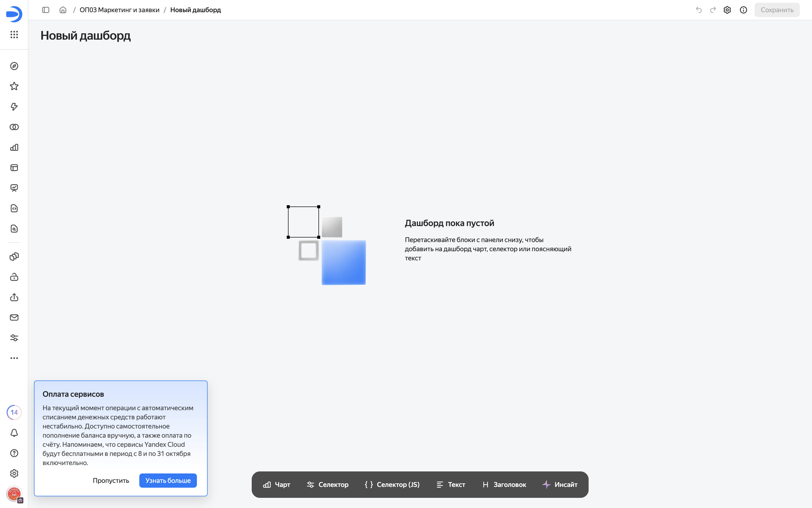Open the info circle icon in header
This screenshot has height=508, width=812.
[x=743, y=10]
